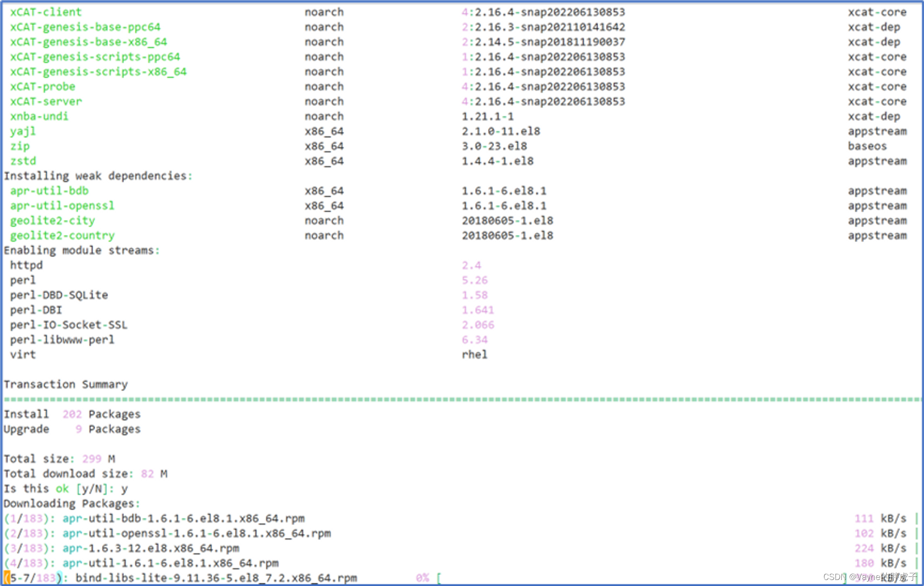Click perl-DBI stream version 1.641
Viewport: 924px width, 586px height.
pyautogui.click(x=478, y=310)
